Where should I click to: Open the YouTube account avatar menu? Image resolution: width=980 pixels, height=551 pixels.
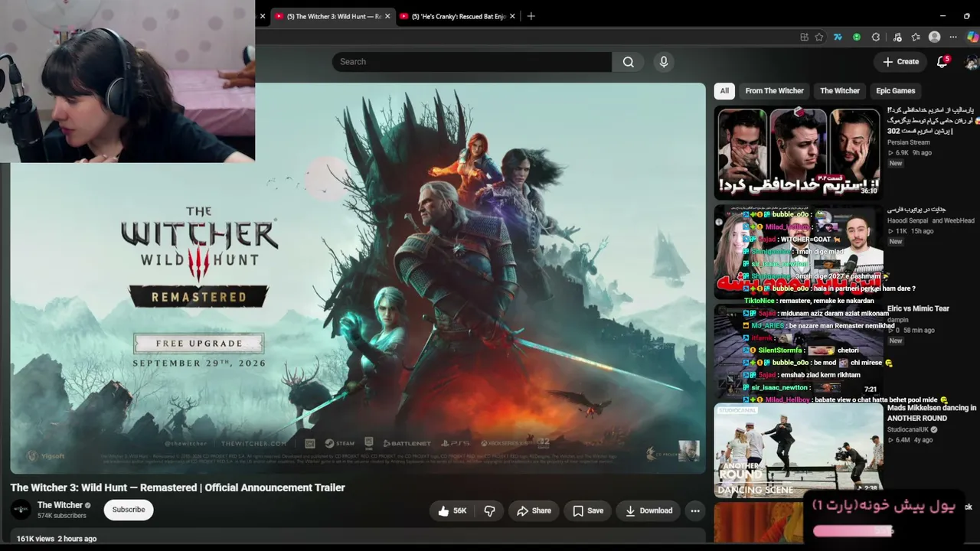coord(972,62)
